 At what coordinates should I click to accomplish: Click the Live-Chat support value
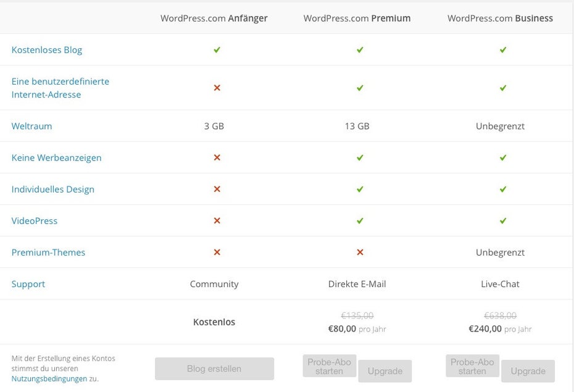(x=500, y=284)
